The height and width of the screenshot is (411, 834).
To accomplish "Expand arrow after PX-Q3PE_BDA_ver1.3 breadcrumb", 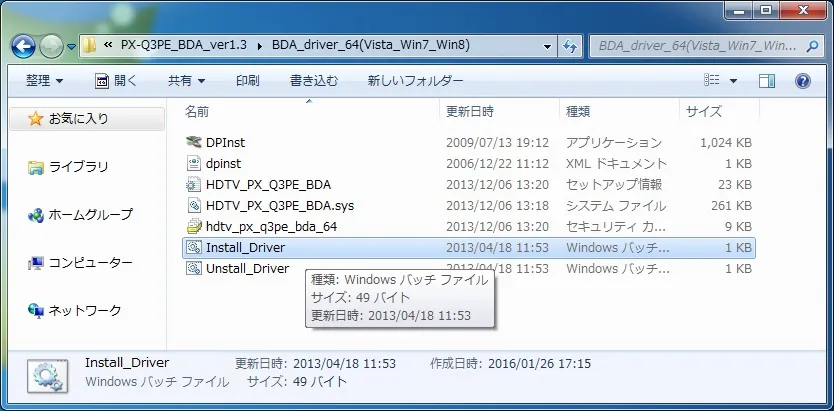I will [x=260, y=46].
